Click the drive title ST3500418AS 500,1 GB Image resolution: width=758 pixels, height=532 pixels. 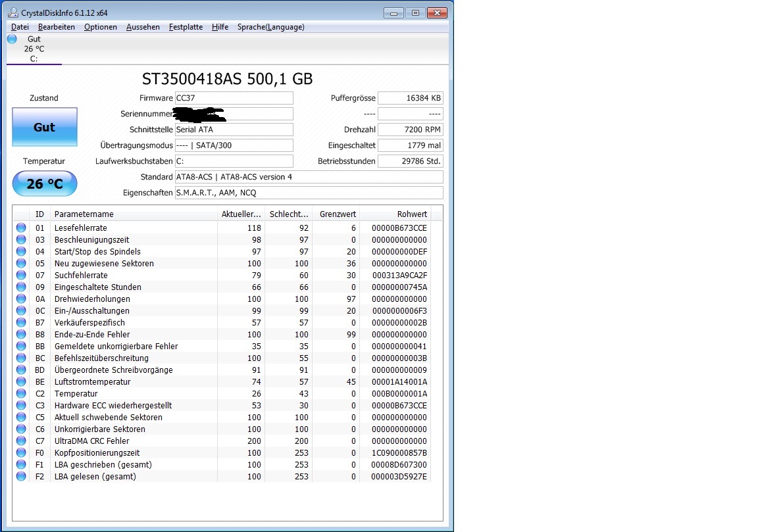[227, 79]
